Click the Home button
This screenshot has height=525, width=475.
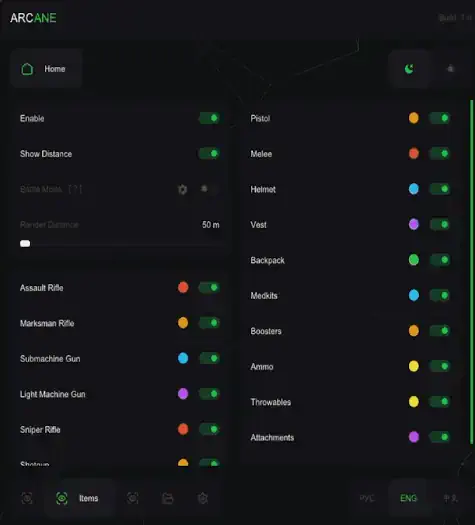pos(46,69)
